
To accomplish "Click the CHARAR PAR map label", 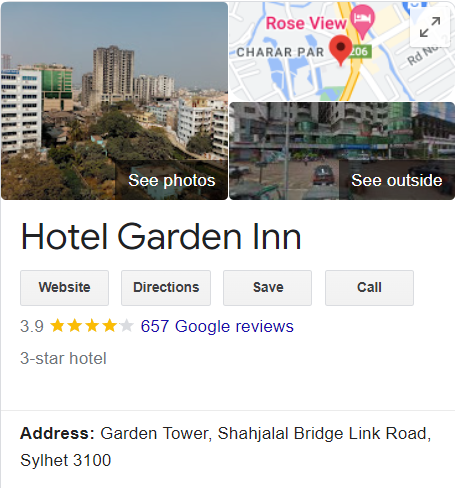I will (x=280, y=52).
